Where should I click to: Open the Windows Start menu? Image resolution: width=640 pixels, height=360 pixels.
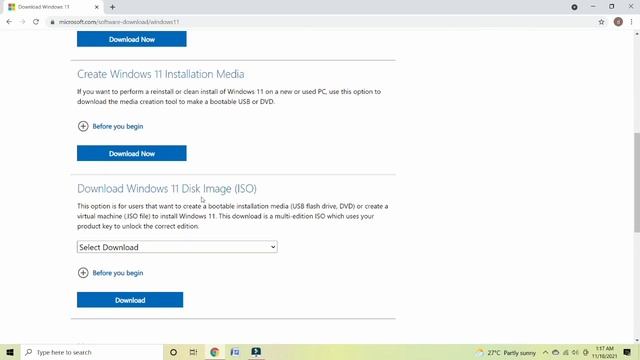pyautogui.click(x=10, y=352)
